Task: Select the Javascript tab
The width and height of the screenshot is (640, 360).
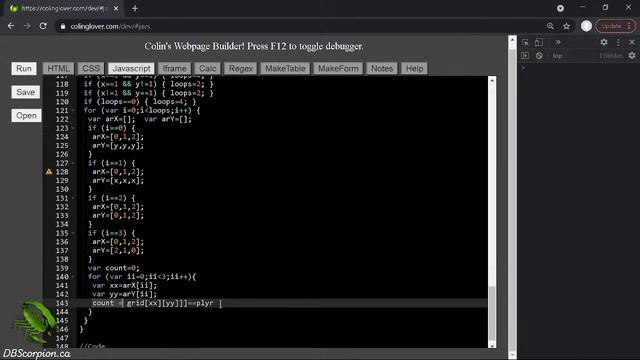Action: tap(131, 69)
